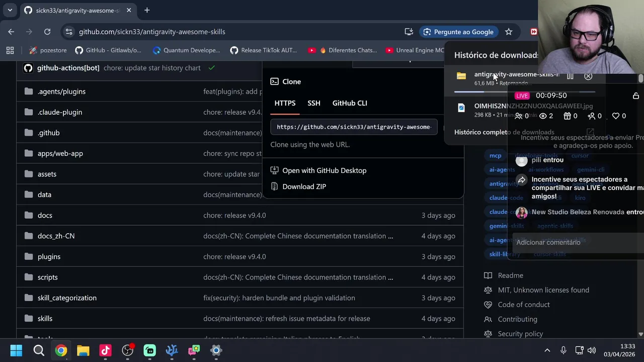This screenshot has width=644, height=362.
Task: Click the Pergunte ao Google button
Action: pos(458,32)
